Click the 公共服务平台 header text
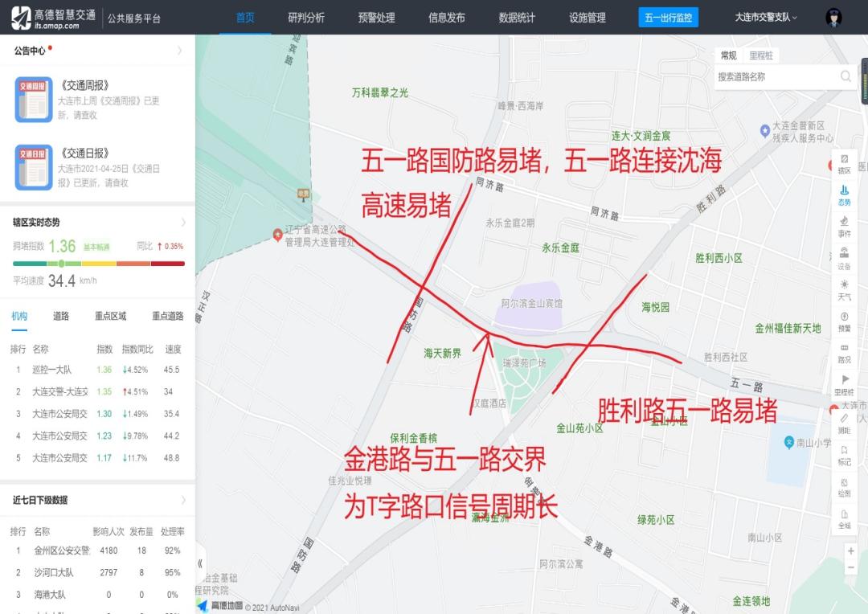This screenshot has height=614, width=868. 134,18
